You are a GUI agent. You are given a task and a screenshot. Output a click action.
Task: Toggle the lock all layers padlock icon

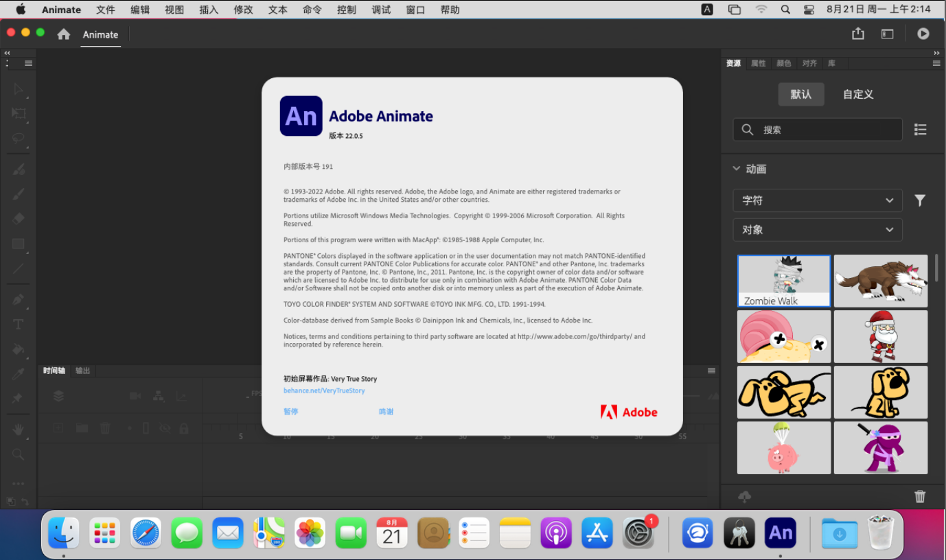click(183, 428)
